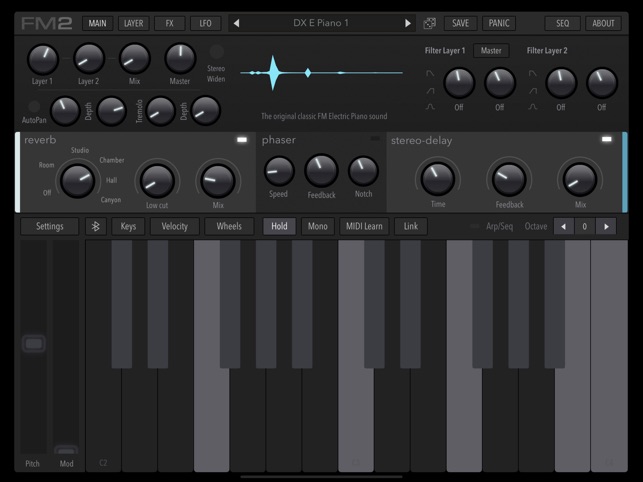The height and width of the screenshot is (482, 643).
Task: Select band-pass shape for Filter Layer 1
Action: click(430, 107)
